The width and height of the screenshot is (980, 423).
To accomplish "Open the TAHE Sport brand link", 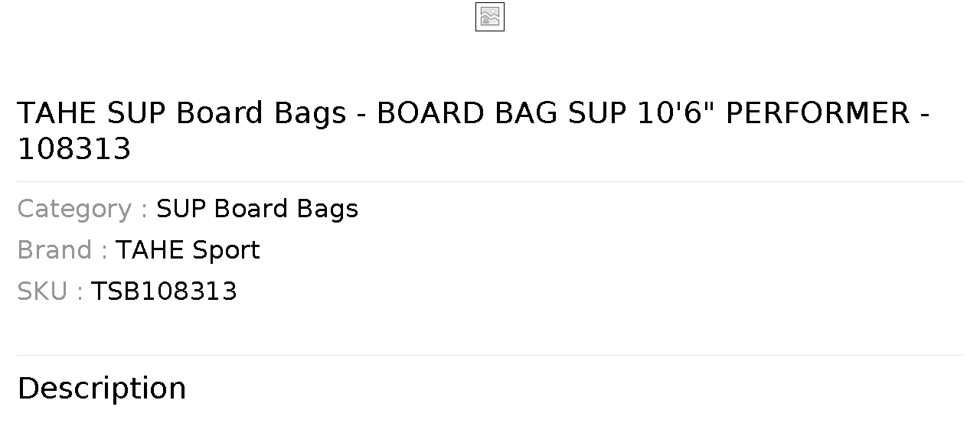I will pyautogui.click(x=188, y=250).
